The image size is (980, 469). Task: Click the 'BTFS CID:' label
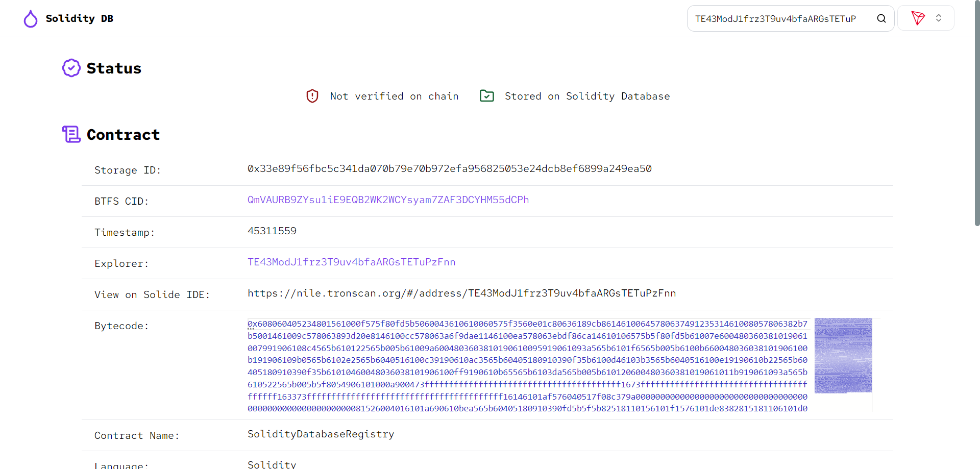point(121,202)
